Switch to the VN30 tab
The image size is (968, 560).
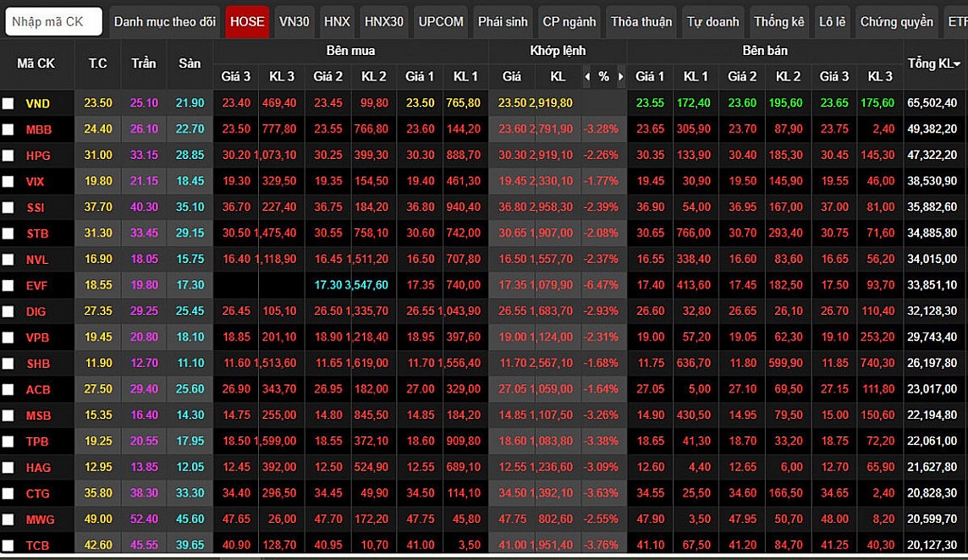point(294,22)
